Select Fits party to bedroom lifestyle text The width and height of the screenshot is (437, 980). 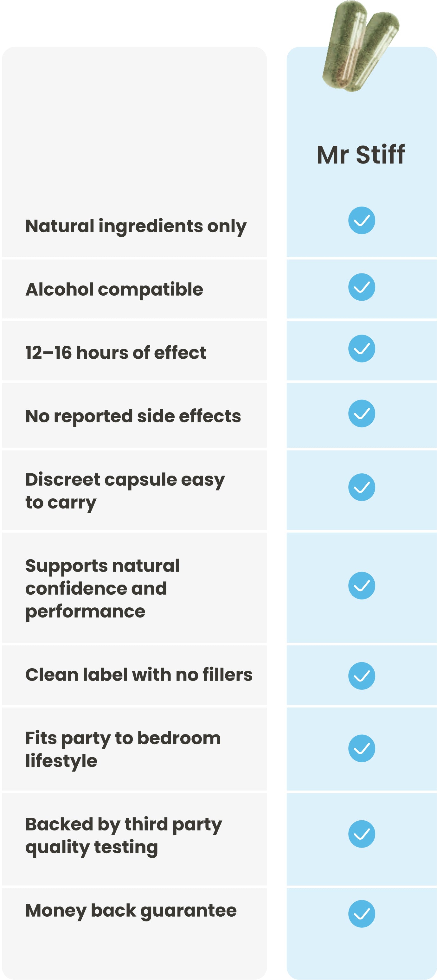(x=123, y=749)
